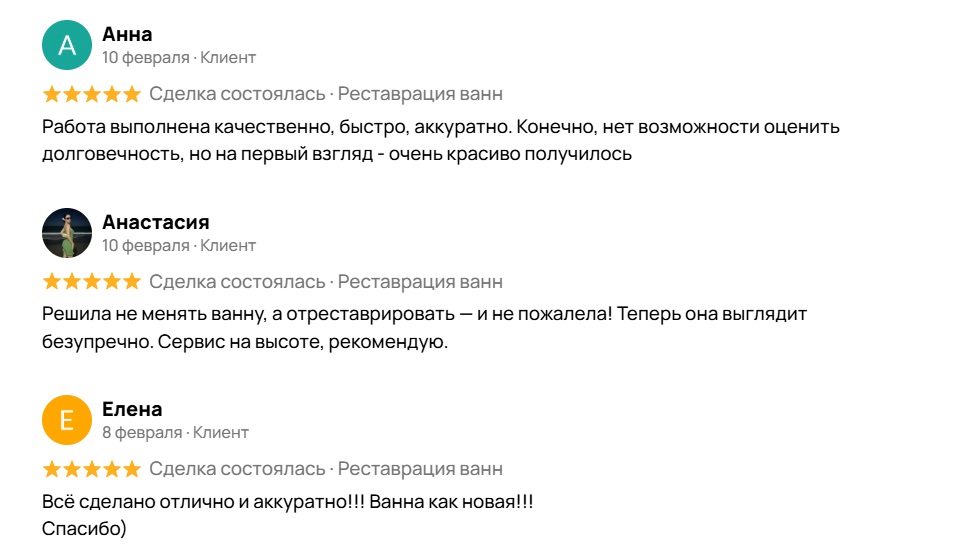The width and height of the screenshot is (966, 558).
Task: Click "Реставрация ванн" in Anastasia's review
Action: coord(420,282)
